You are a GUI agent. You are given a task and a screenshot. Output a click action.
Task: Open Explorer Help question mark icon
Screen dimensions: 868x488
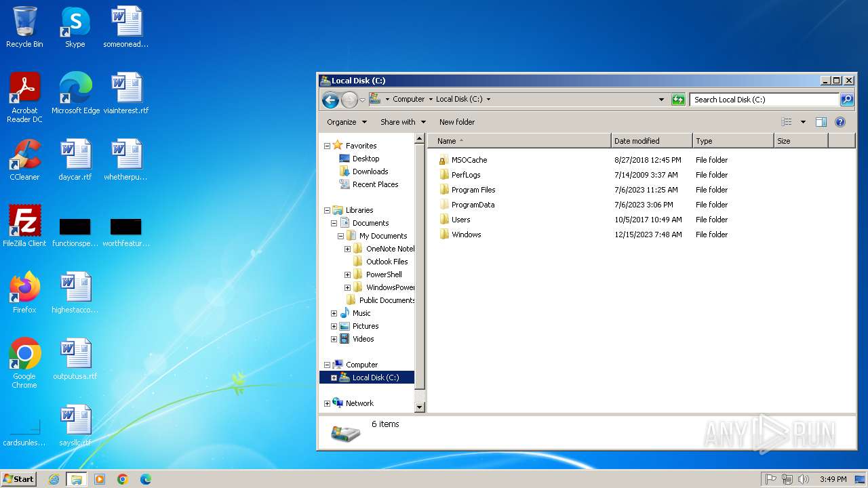[x=840, y=122]
